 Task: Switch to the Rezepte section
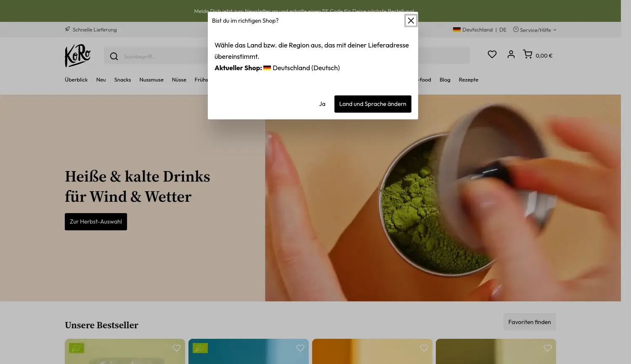pyautogui.click(x=468, y=79)
